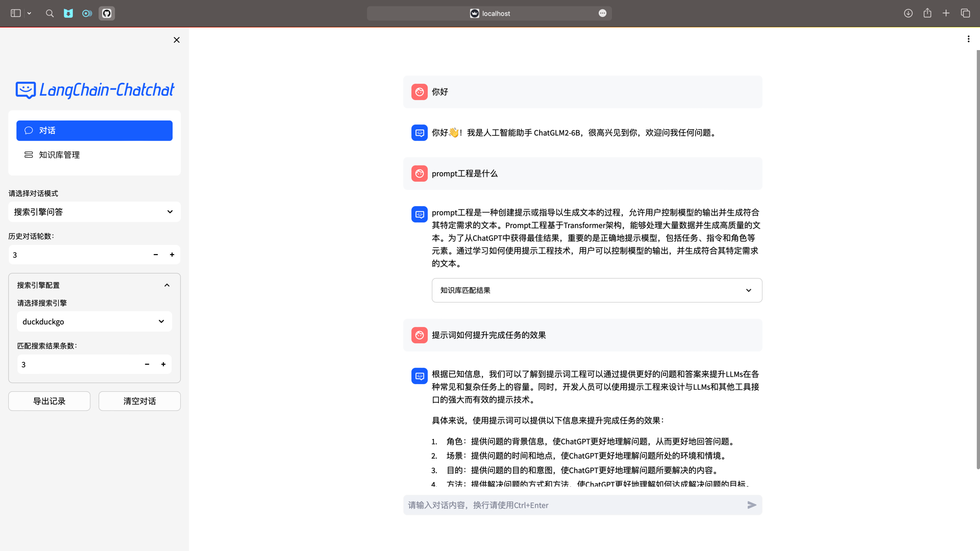Close the sidebar with the X icon
Image resolution: width=980 pixels, height=551 pixels.
click(177, 40)
